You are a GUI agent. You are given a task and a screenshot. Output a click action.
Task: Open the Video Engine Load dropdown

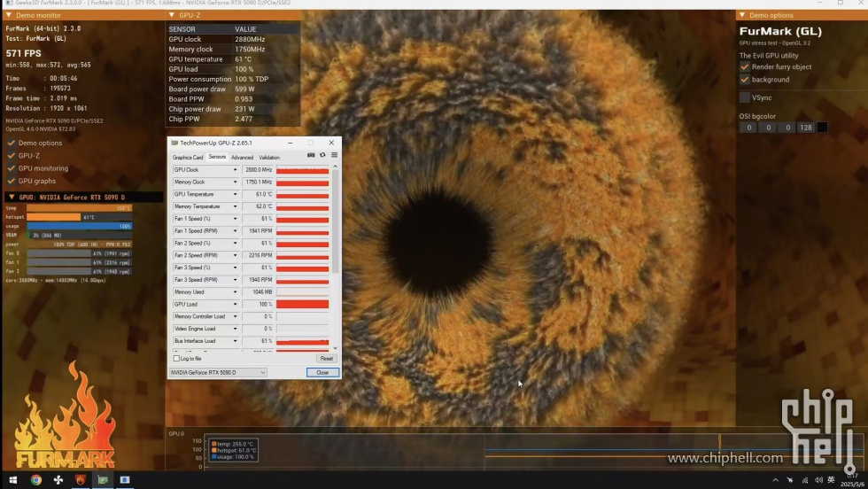pyautogui.click(x=235, y=329)
